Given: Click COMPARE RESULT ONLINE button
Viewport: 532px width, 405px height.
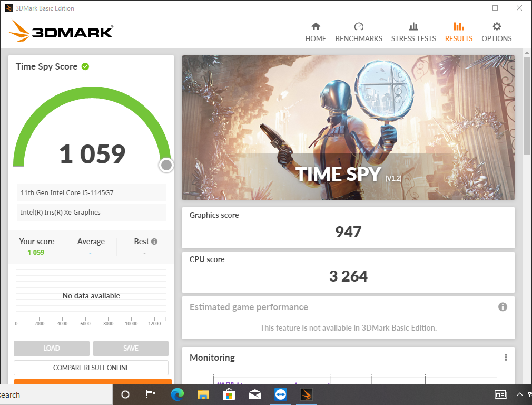Looking at the screenshot, I should point(91,368).
